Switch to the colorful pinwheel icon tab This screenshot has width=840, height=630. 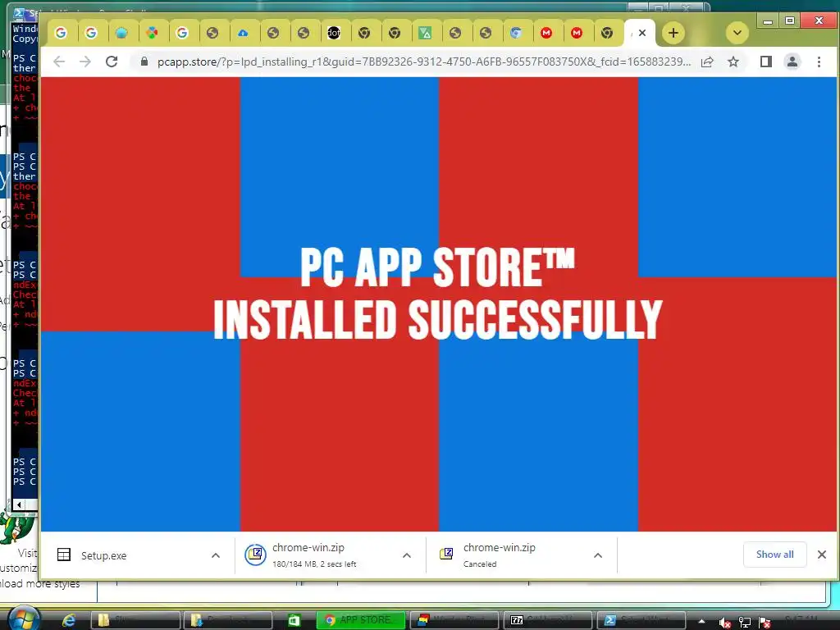coord(152,33)
